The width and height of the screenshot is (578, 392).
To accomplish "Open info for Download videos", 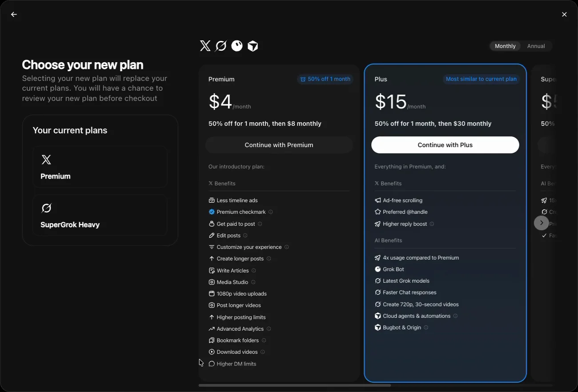I will [x=263, y=352].
